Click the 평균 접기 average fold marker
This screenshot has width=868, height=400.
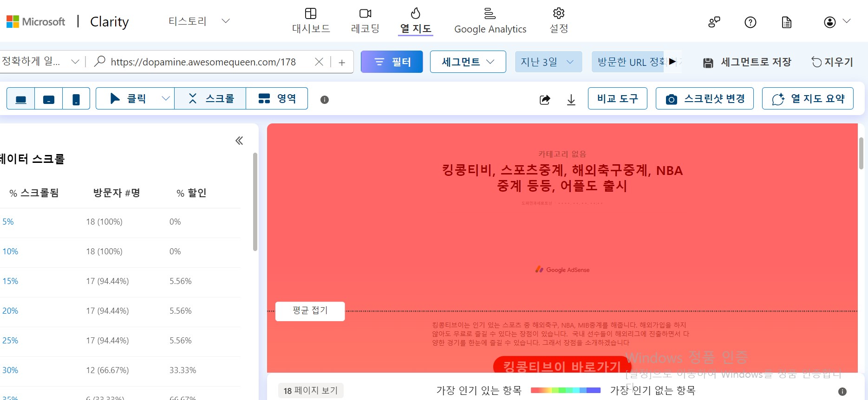tap(310, 311)
